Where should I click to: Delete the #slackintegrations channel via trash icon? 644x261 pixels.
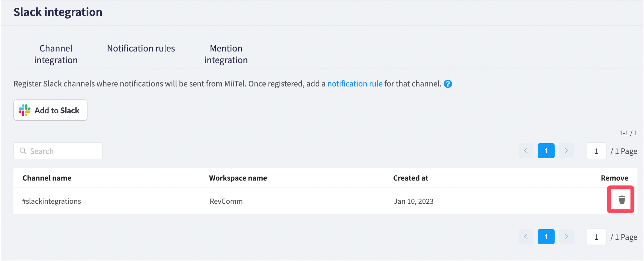pyautogui.click(x=622, y=200)
